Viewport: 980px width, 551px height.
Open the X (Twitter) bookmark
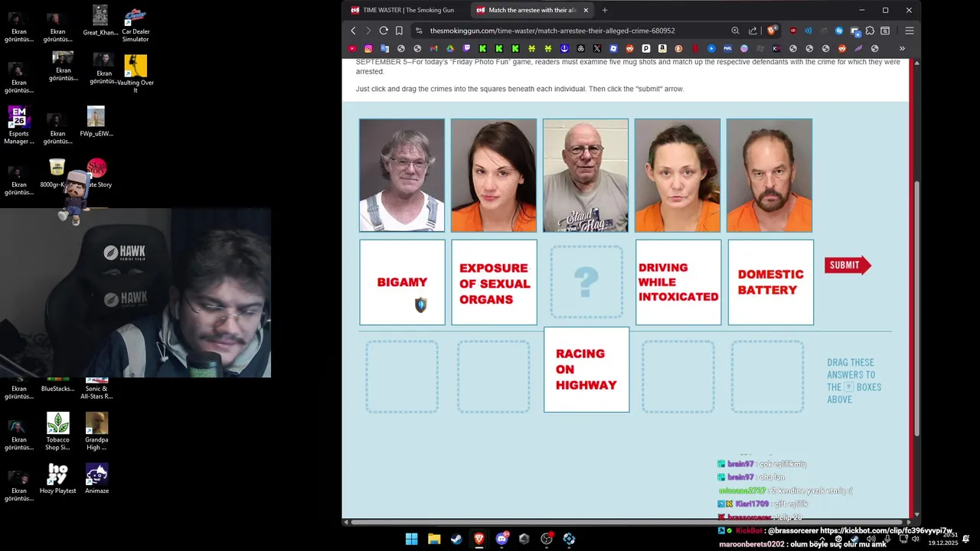point(597,48)
